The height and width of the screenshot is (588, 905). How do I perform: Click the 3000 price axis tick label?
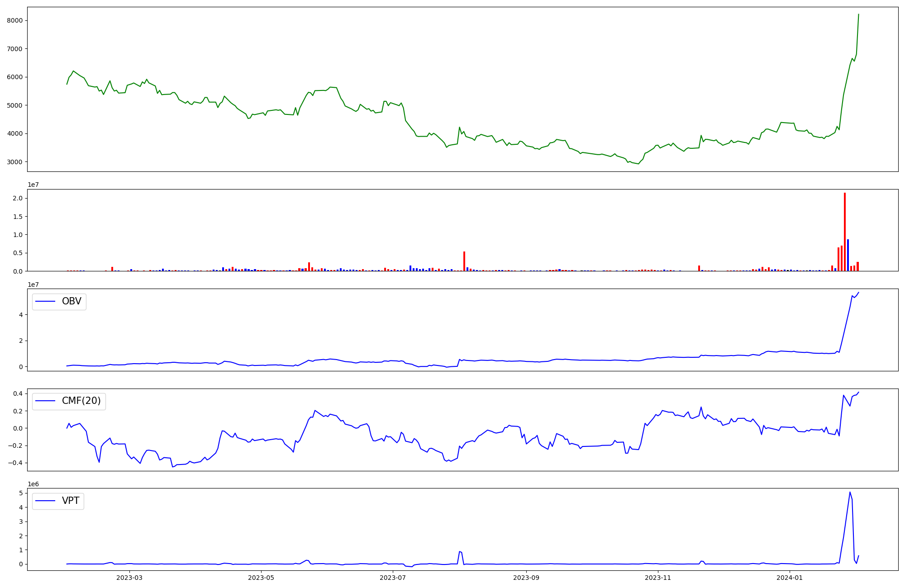15,162
